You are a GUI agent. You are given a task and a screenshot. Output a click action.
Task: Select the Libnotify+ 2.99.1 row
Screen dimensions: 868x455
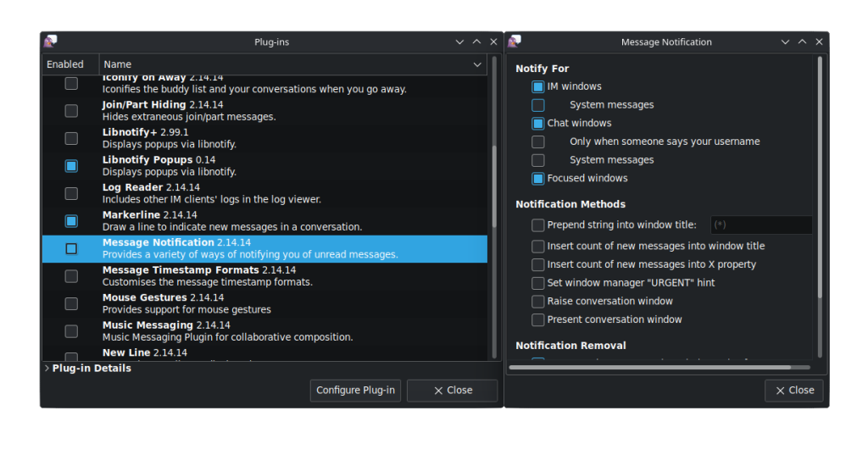(x=264, y=138)
